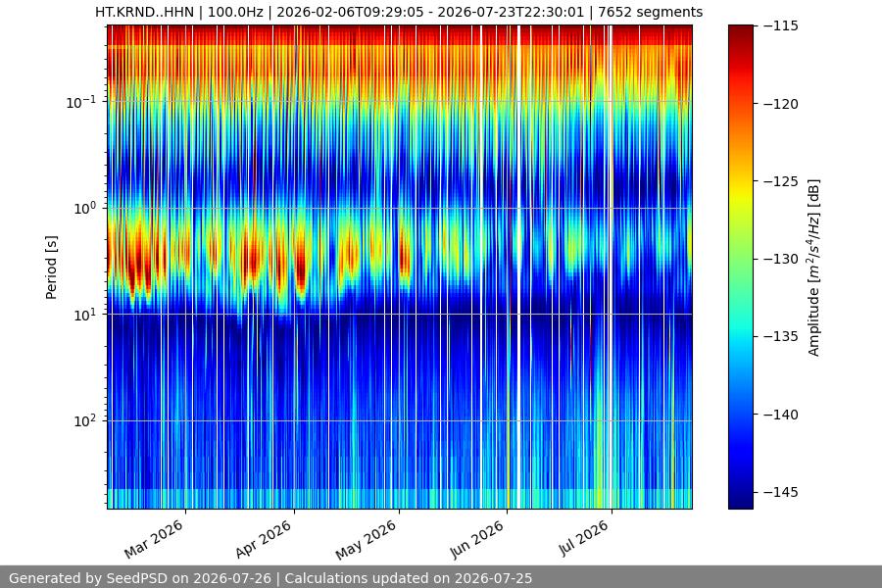This screenshot has width=882, height=588.
Task: Click the 10^1 period tick label
Action: (x=85, y=315)
